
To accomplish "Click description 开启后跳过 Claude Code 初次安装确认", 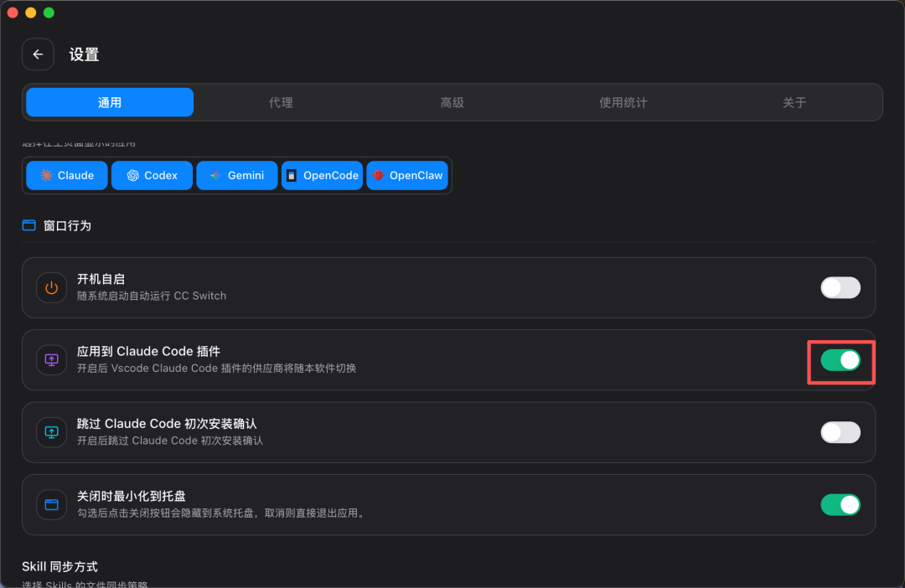I will tap(170, 441).
